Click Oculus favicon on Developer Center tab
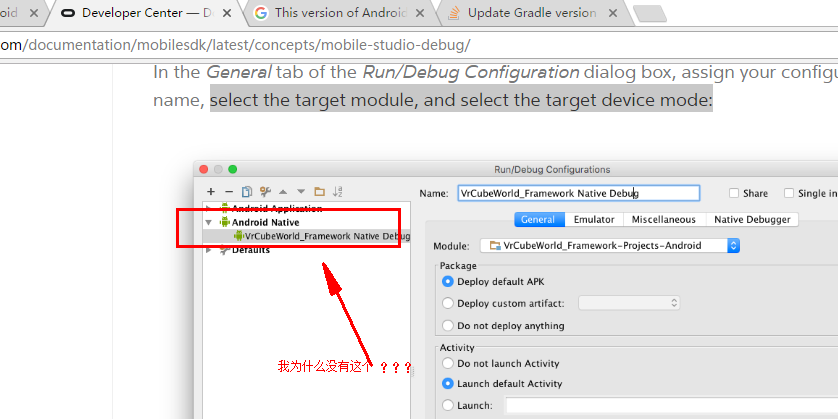The width and height of the screenshot is (838, 419). click(68, 13)
